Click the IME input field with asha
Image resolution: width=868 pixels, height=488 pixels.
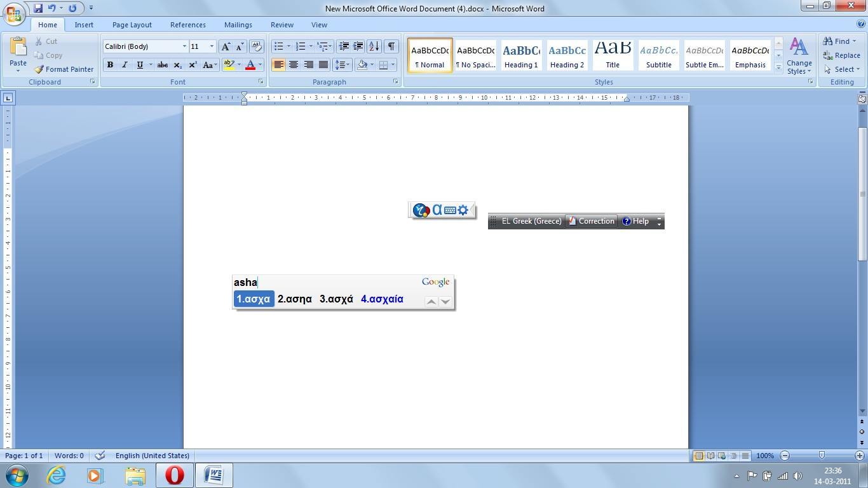[x=325, y=283]
